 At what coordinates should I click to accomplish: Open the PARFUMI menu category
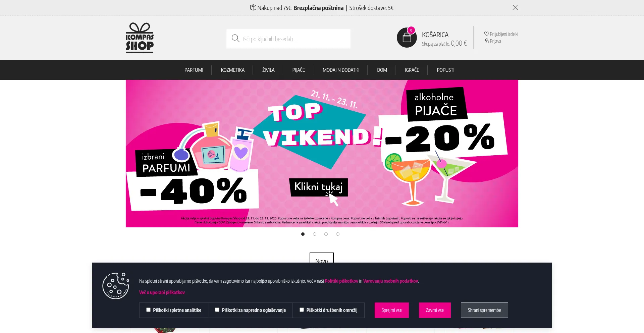(194, 70)
